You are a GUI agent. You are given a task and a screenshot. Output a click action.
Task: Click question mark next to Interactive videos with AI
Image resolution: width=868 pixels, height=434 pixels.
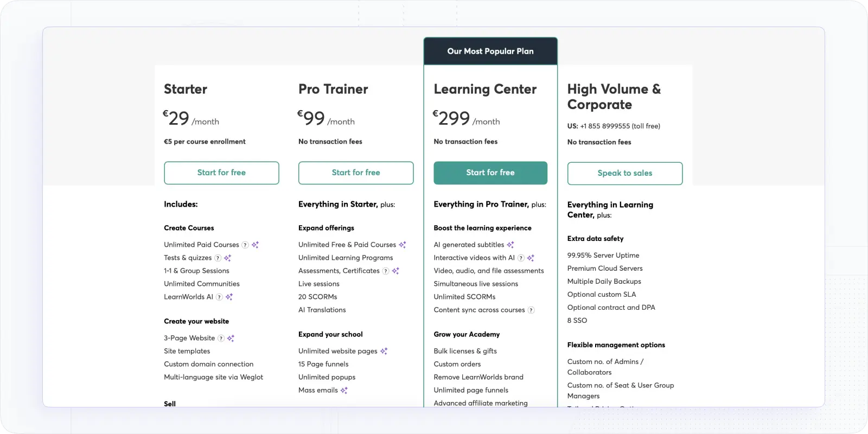pyautogui.click(x=521, y=258)
